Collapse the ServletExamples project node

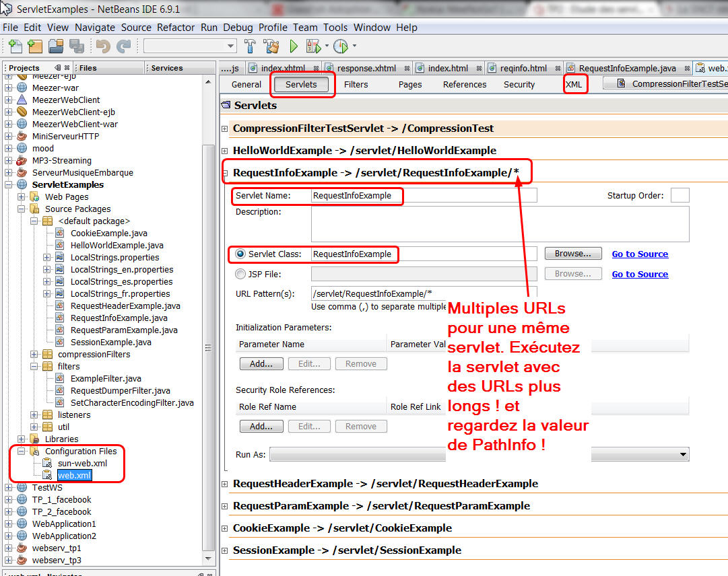point(8,184)
